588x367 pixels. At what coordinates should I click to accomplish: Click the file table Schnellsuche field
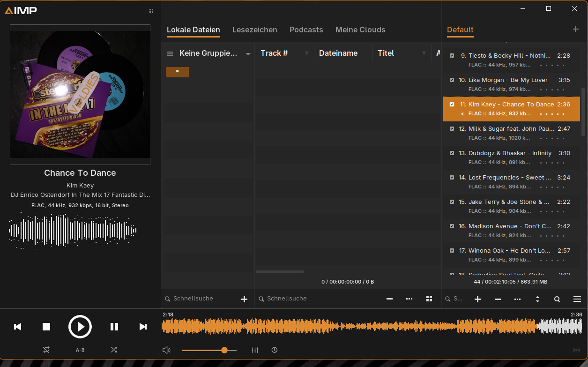[319, 299]
